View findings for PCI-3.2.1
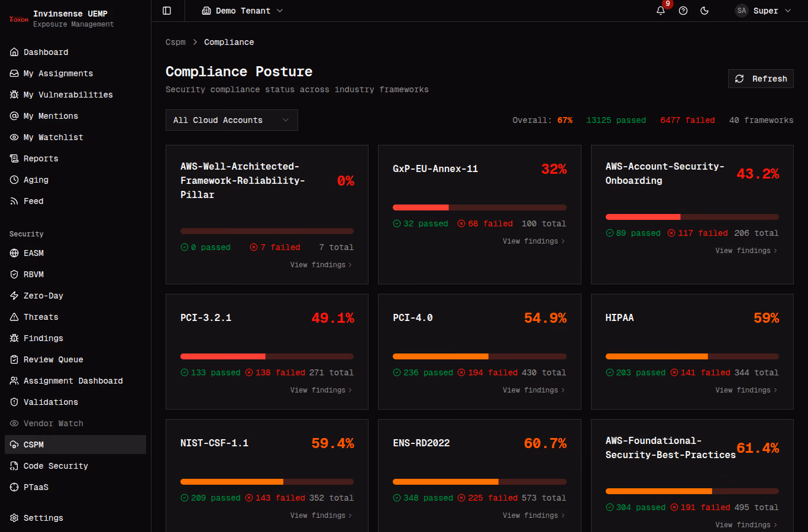This screenshot has width=808, height=532. [321, 390]
